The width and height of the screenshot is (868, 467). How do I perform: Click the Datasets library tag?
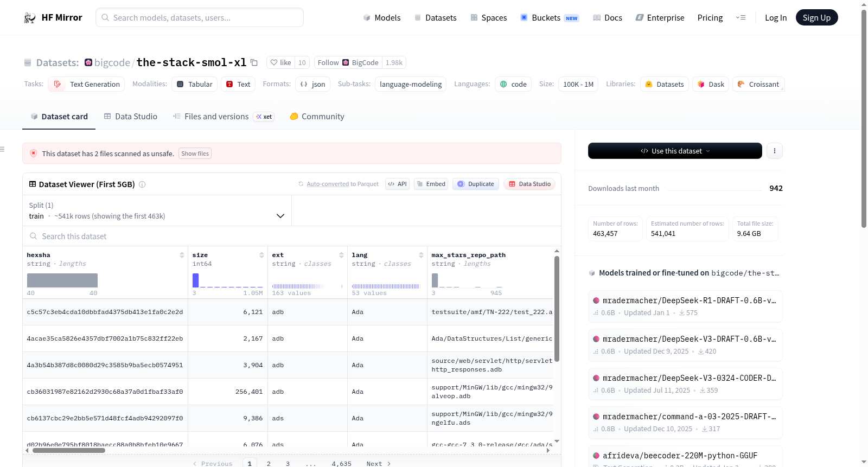[x=665, y=84]
